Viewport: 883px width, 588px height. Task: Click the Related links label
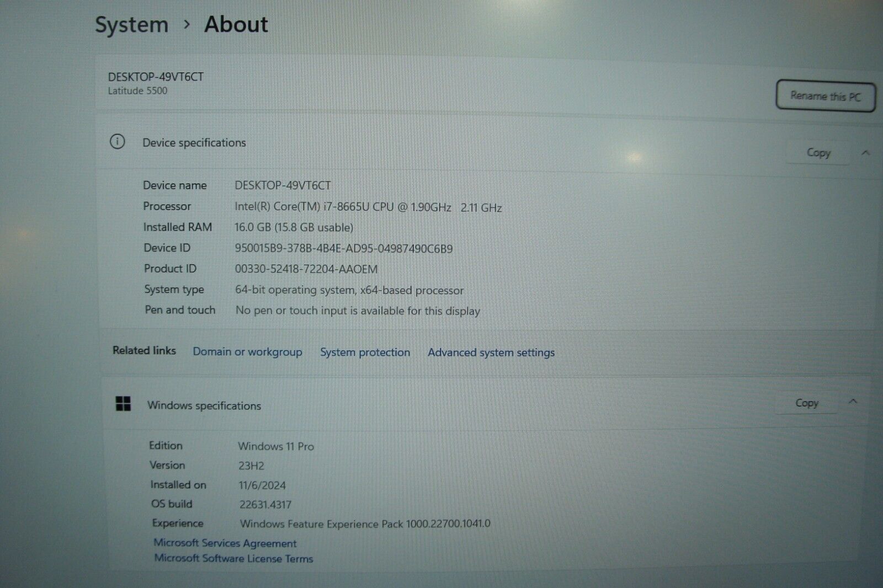[x=144, y=350]
